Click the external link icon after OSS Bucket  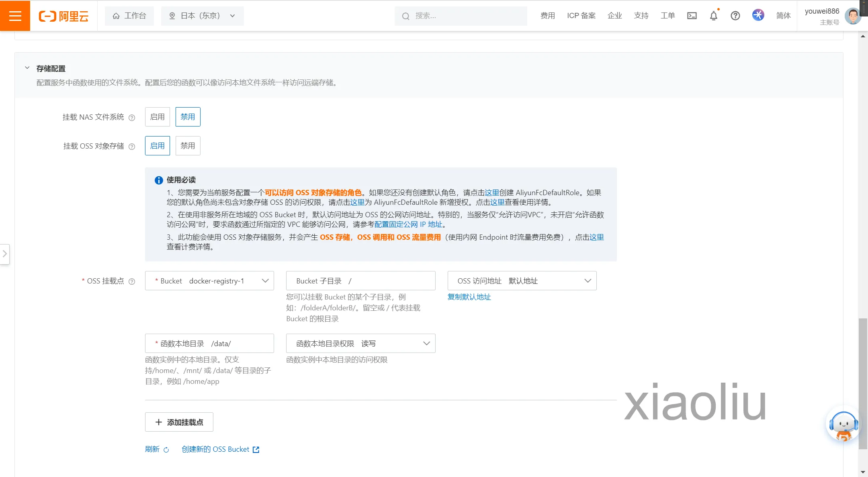256,450
